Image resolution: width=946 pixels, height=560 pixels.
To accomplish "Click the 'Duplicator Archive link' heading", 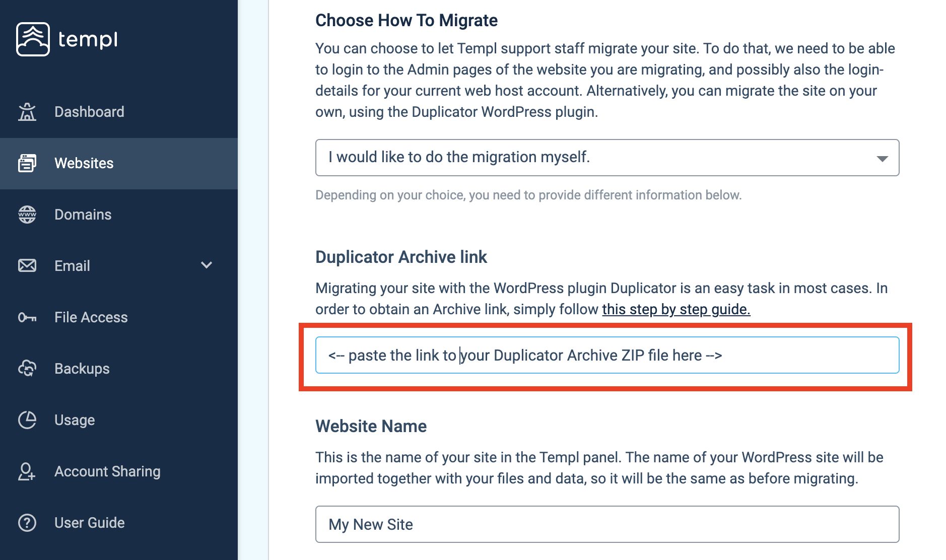I will point(401,257).
